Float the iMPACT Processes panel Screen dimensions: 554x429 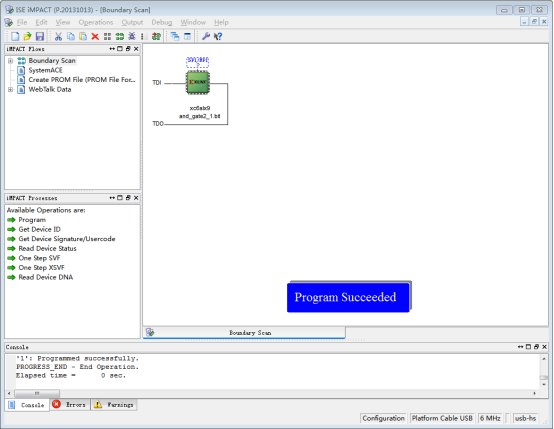128,198
